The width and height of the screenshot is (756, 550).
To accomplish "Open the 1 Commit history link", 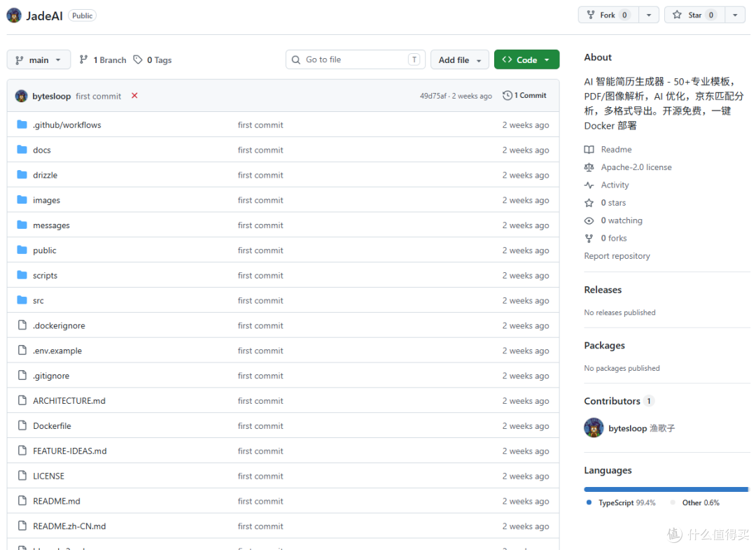I will pyautogui.click(x=524, y=95).
